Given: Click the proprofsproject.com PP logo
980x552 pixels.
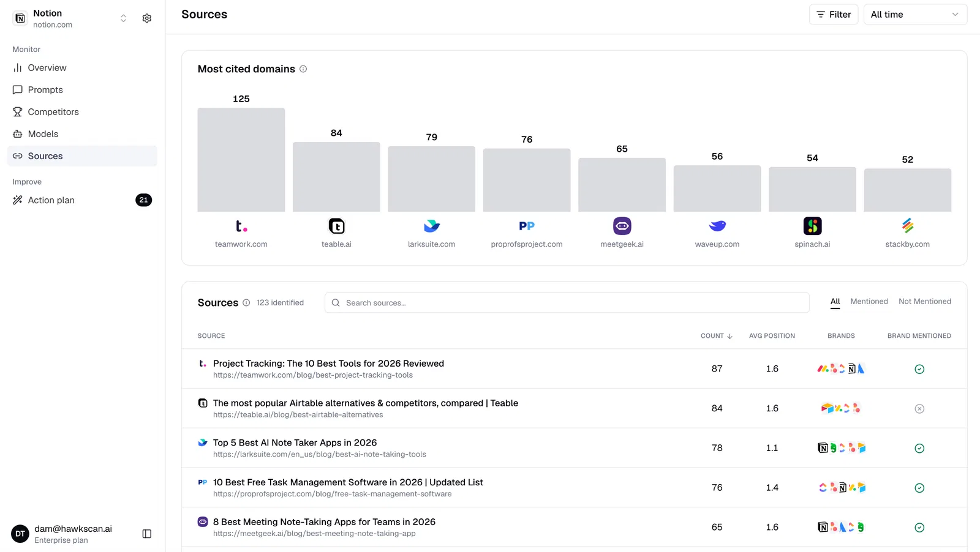Looking at the screenshot, I should coord(527,226).
